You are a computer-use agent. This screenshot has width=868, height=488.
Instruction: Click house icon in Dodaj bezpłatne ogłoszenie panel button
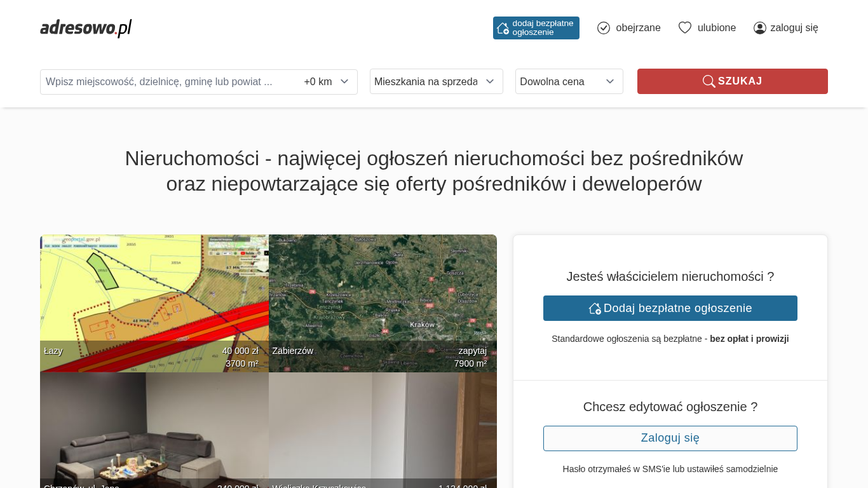tap(595, 308)
